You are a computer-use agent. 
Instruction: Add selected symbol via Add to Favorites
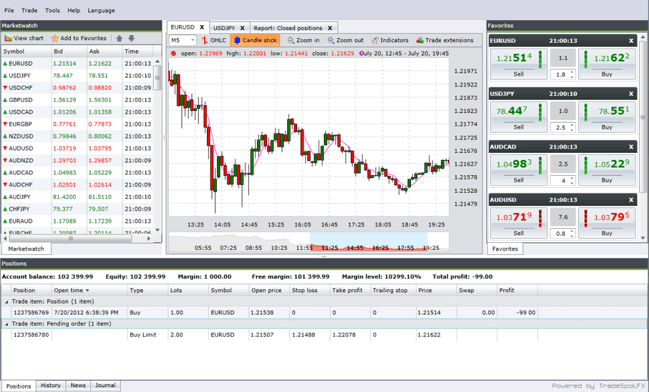point(79,38)
